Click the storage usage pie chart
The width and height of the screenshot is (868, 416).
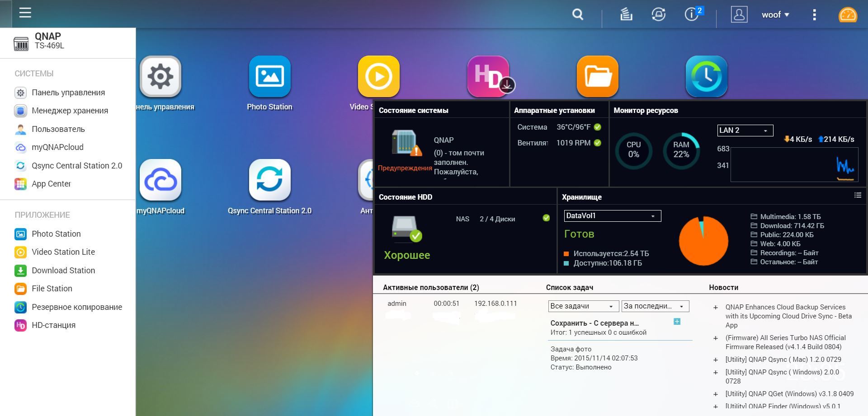tap(703, 241)
